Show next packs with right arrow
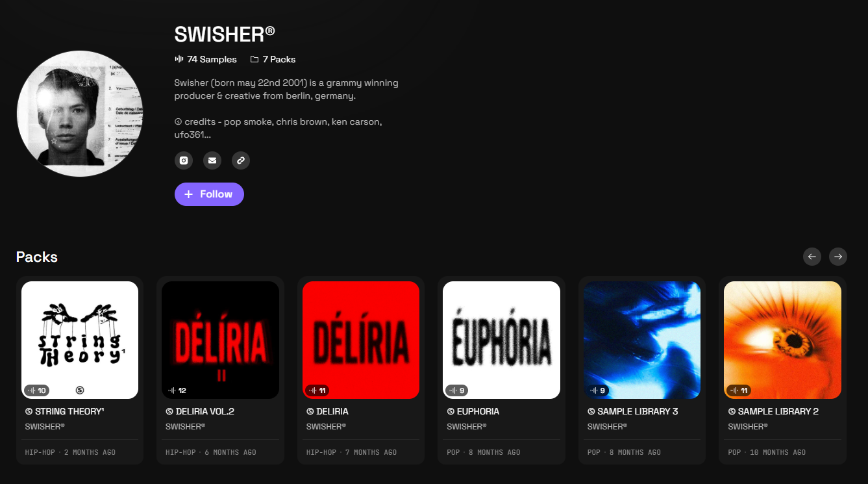The width and height of the screenshot is (868, 484). (838, 257)
